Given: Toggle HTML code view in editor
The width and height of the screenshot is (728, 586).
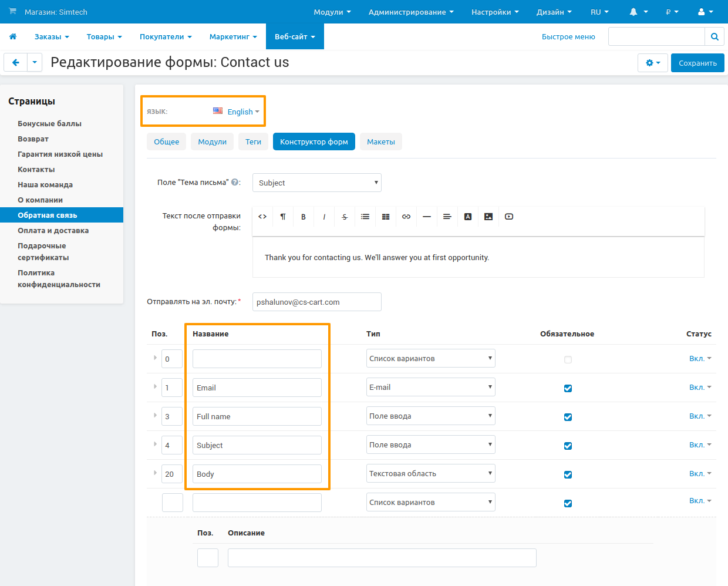Looking at the screenshot, I should click(262, 217).
